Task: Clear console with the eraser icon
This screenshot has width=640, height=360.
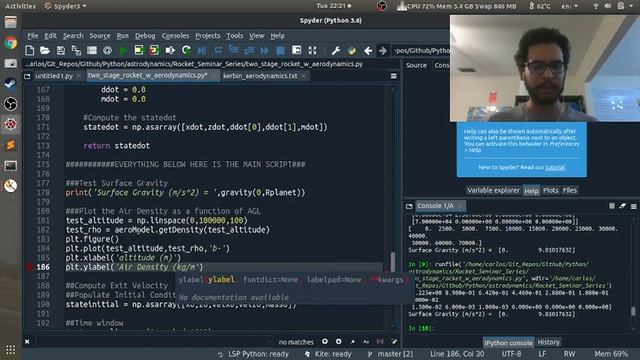Action: [622, 206]
